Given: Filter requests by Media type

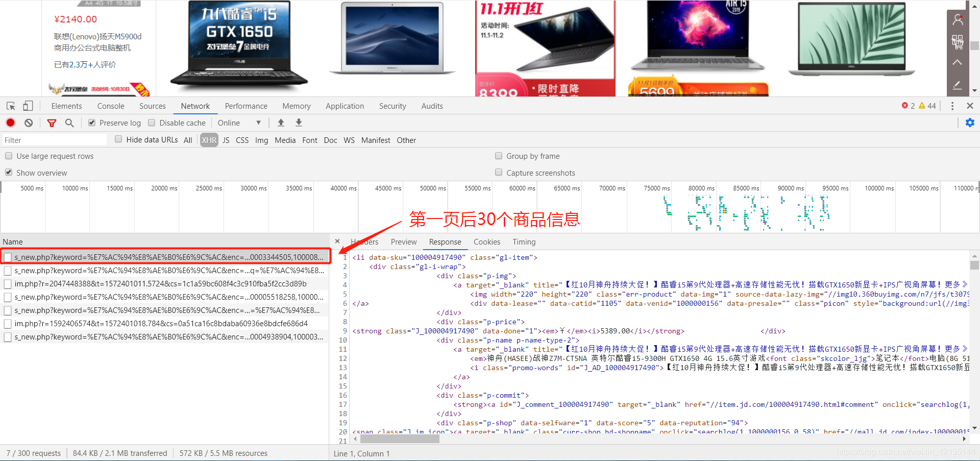Looking at the screenshot, I should (285, 140).
